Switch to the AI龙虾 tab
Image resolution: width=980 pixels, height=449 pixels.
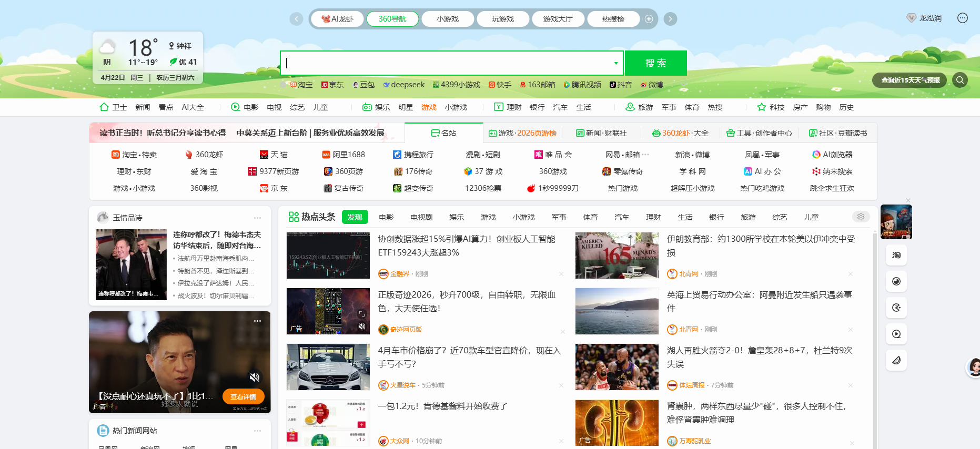click(x=337, y=19)
